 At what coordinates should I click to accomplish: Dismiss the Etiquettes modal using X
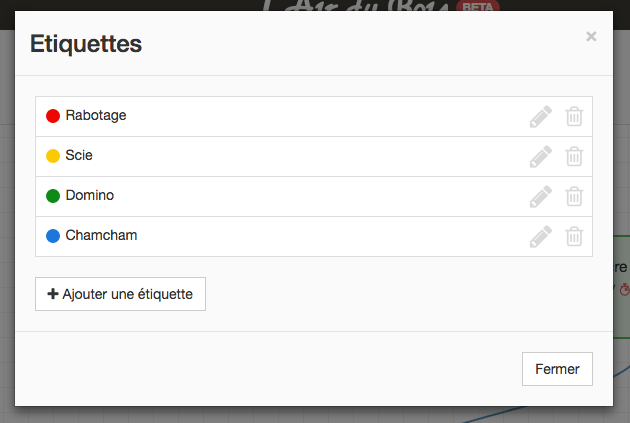coord(591,37)
